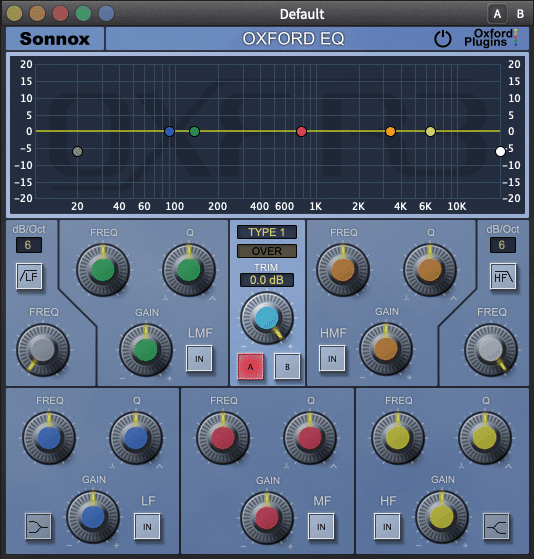Enable the LMF band IN button
534x559 pixels.
199,359
